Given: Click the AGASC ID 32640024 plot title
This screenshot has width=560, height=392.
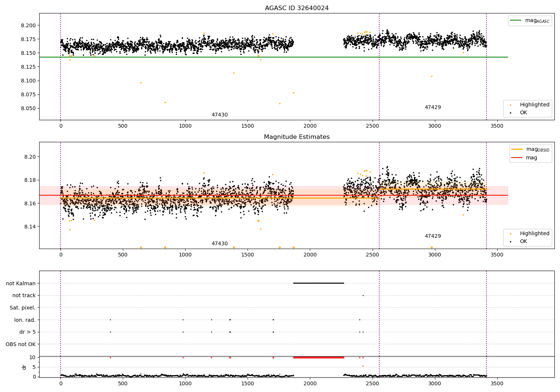Looking at the screenshot, I should pyautogui.click(x=297, y=8).
